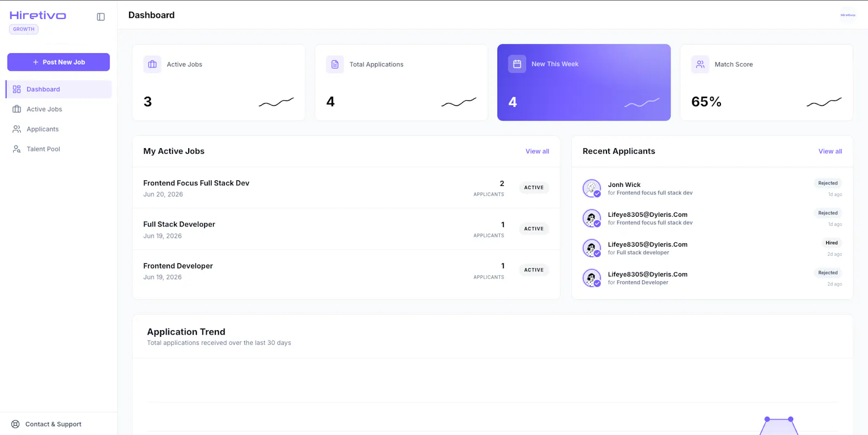The width and height of the screenshot is (868, 435).
Task: Click the calendar icon on the New This Week card
Action: click(x=517, y=64)
